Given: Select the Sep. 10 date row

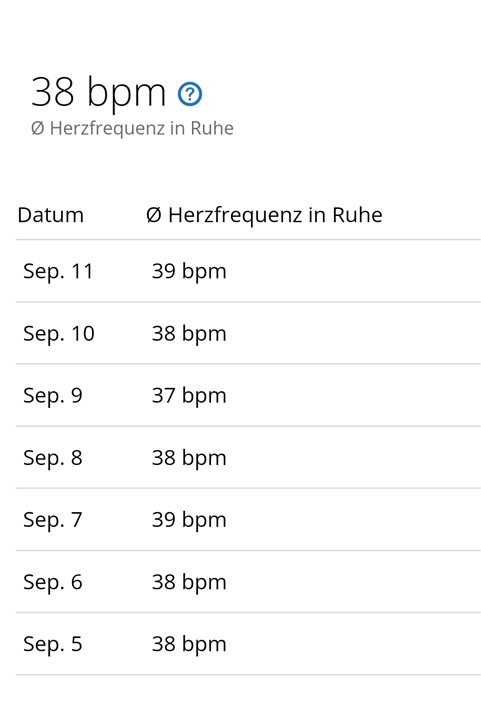Looking at the screenshot, I should tap(248, 333).
